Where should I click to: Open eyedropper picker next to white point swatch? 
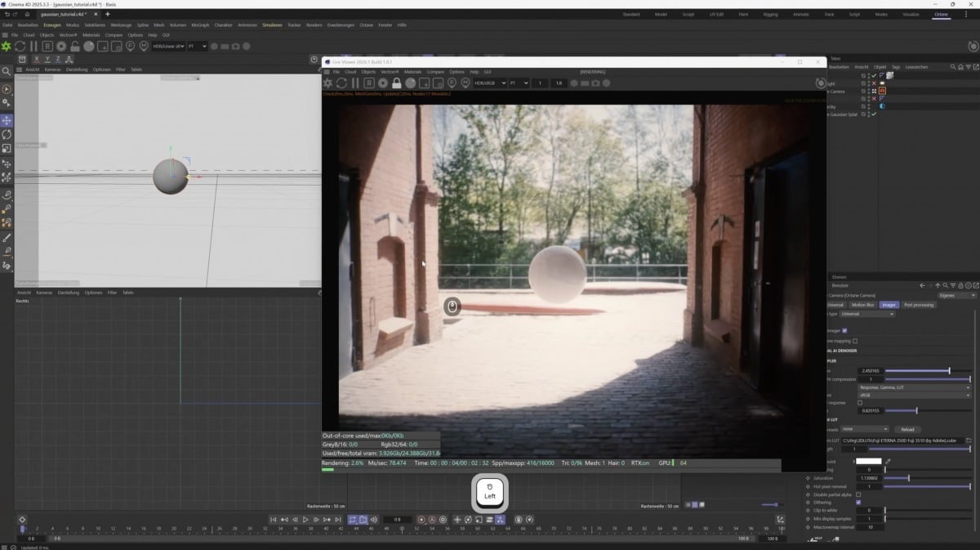coord(888,462)
